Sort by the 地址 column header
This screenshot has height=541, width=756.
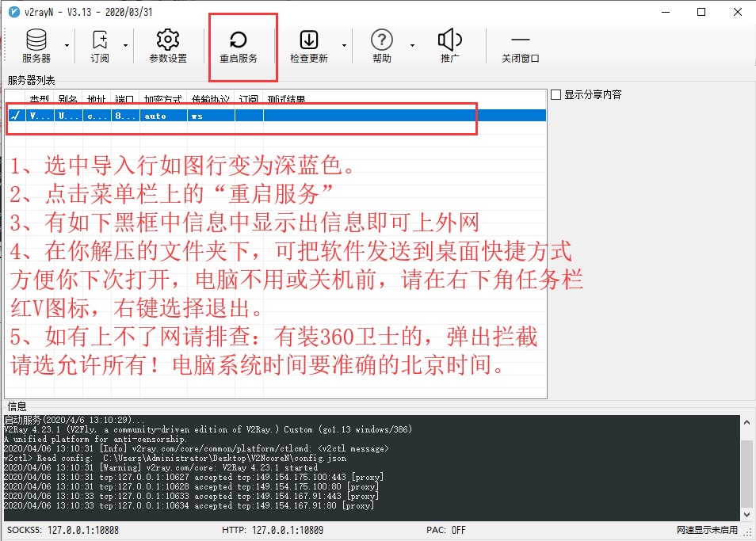click(97, 97)
